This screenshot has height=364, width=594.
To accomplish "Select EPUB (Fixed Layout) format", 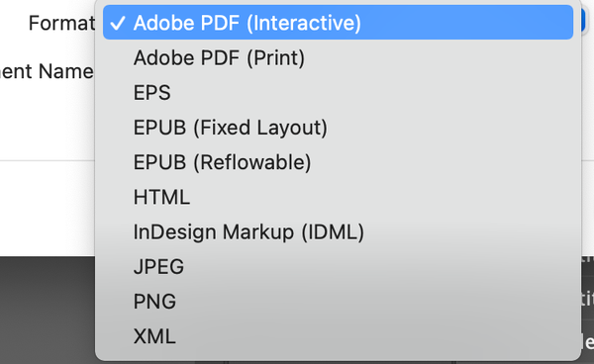I will [x=338, y=128].
